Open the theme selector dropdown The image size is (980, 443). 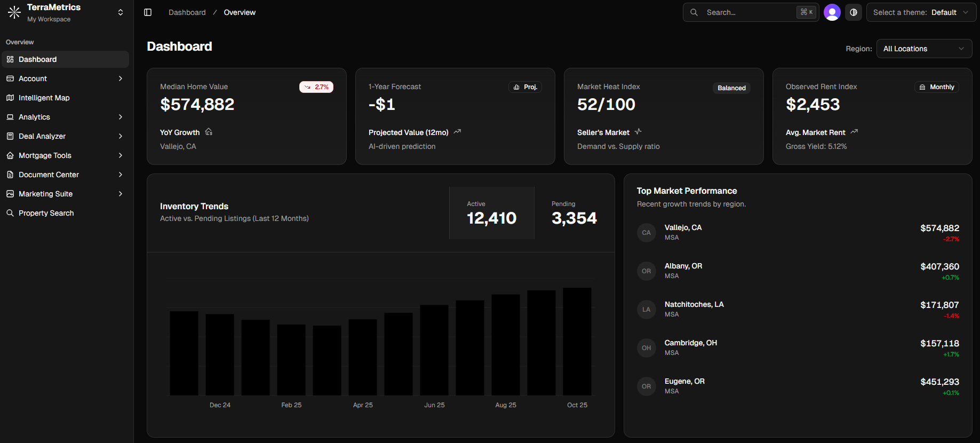click(921, 12)
